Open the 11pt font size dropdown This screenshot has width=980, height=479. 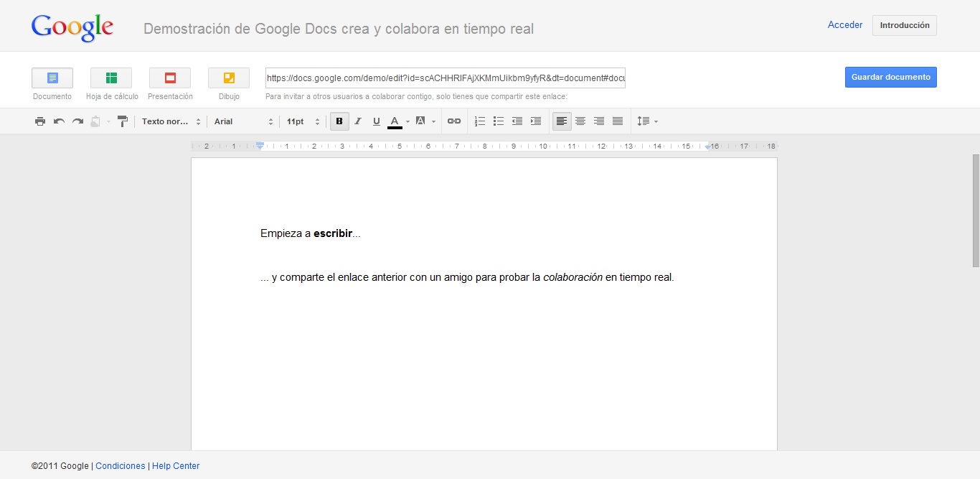(303, 121)
